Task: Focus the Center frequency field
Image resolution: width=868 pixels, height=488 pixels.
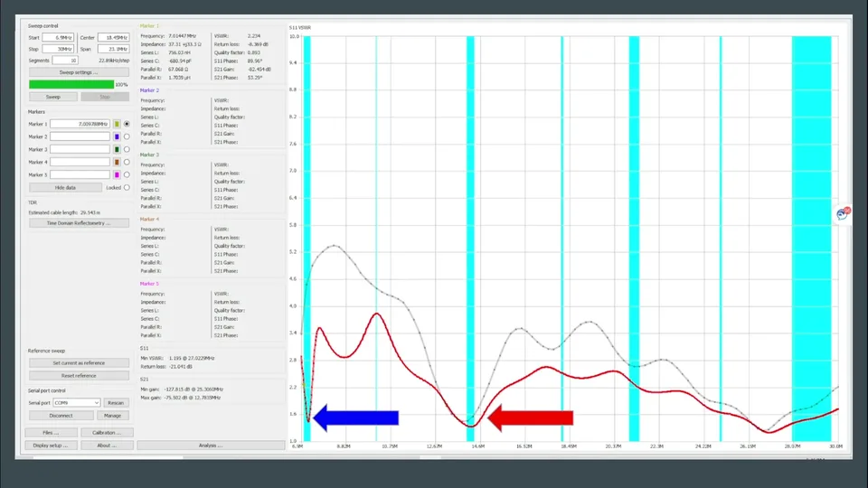Action: (x=114, y=38)
